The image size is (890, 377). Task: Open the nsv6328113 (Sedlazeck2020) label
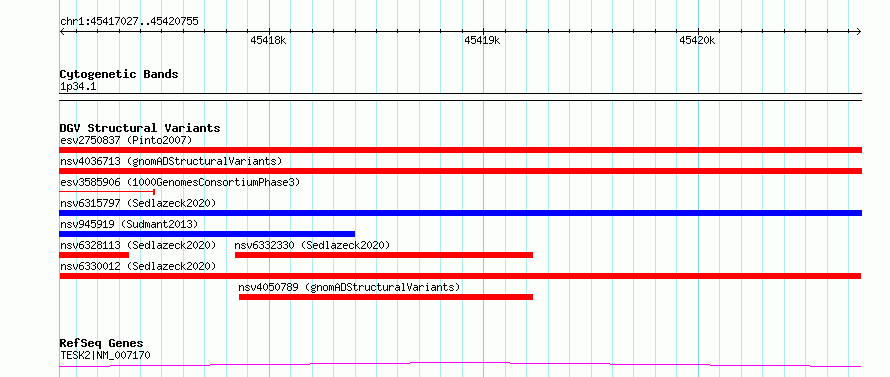138,245
